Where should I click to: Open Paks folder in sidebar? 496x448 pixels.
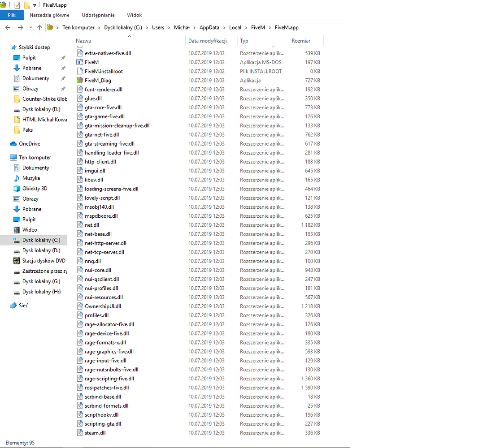(x=27, y=130)
